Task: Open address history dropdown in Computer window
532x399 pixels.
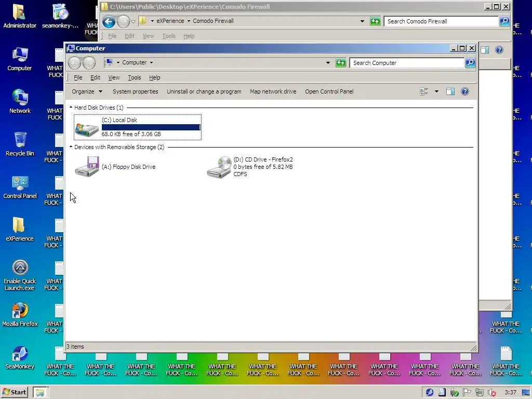Action: coord(328,63)
